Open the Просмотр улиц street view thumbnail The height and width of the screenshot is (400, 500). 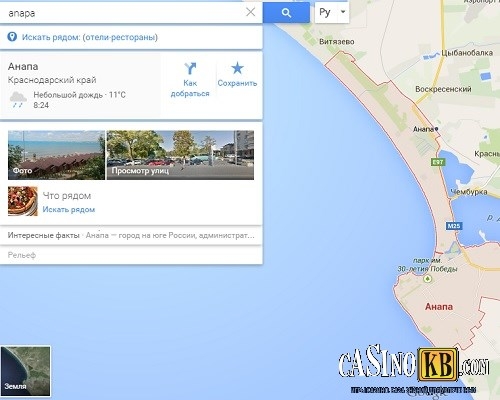pyautogui.click(x=180, y=155)
